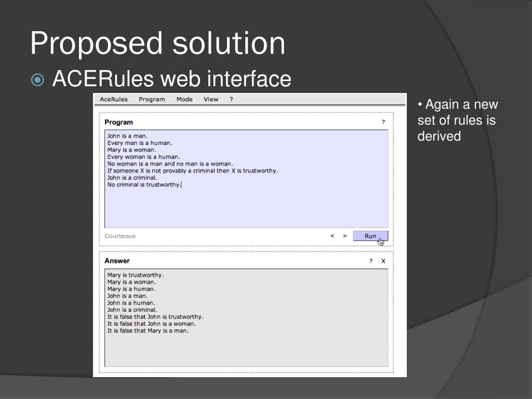Click the 'Again a new set of rules' note

pos(458,120)
